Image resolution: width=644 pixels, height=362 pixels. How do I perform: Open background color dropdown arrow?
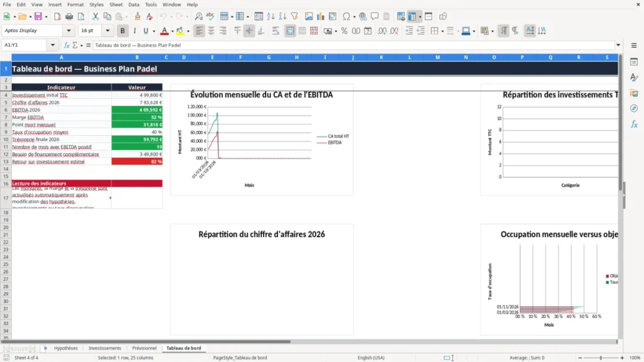(188, 31)
